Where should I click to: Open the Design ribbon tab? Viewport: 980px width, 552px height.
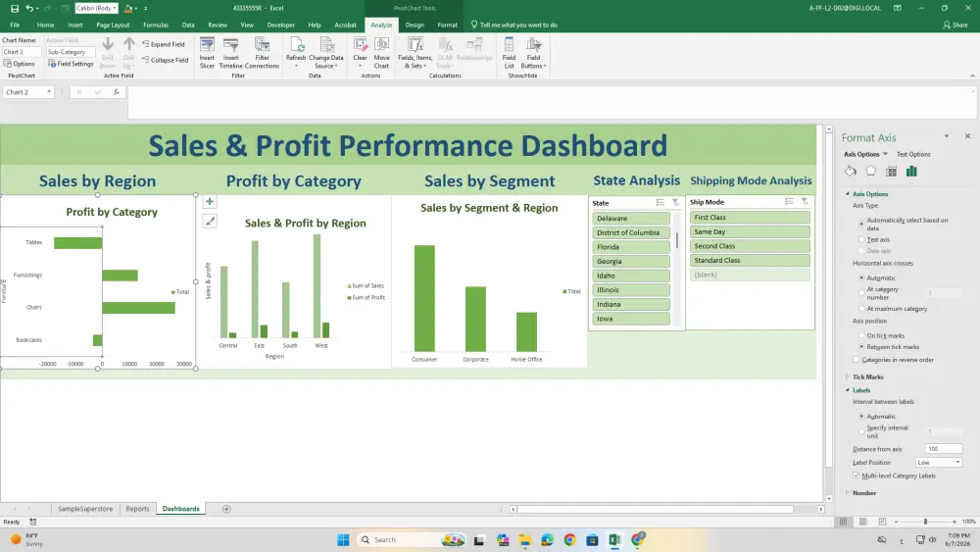click(x=415, y=25)
